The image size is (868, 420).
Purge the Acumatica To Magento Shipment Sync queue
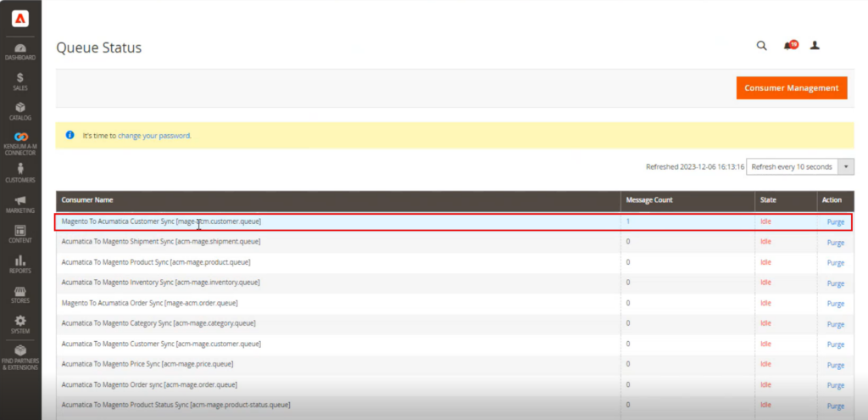[835, 243]
